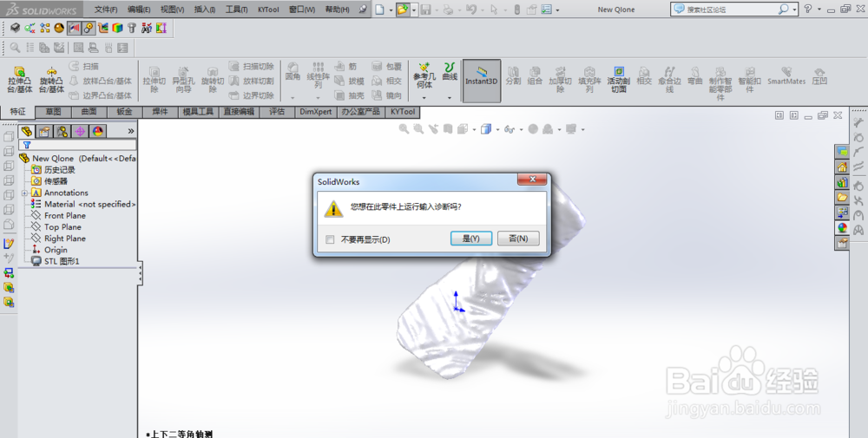Screen dimensions: 868x438
Task: Click the 曲线 curves tool
Action: [x=450, y=71]
